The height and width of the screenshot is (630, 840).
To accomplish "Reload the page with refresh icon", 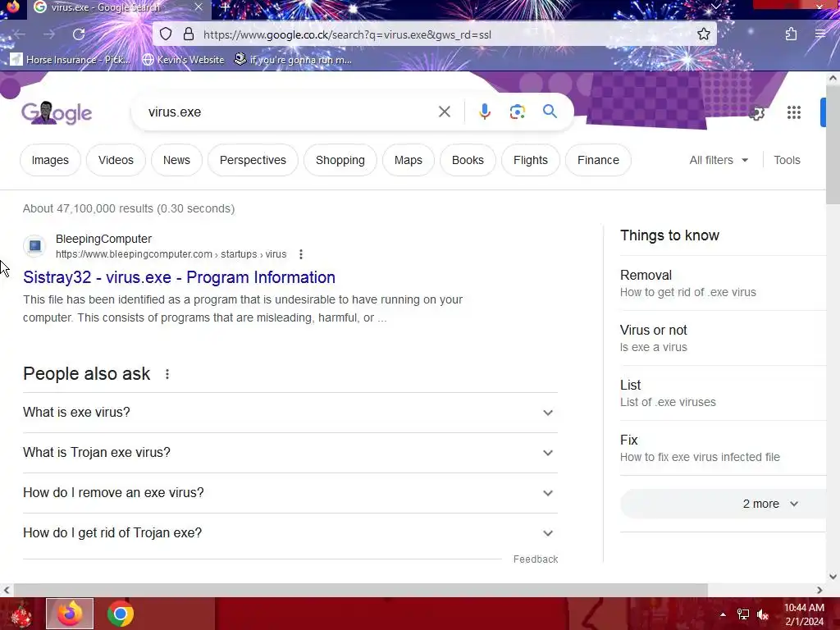I will 79,34.
